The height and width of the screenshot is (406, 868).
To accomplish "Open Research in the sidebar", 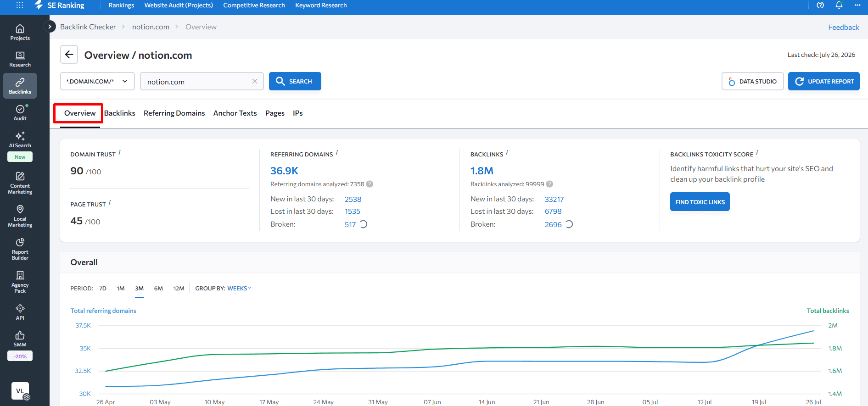I will [20, 59].
